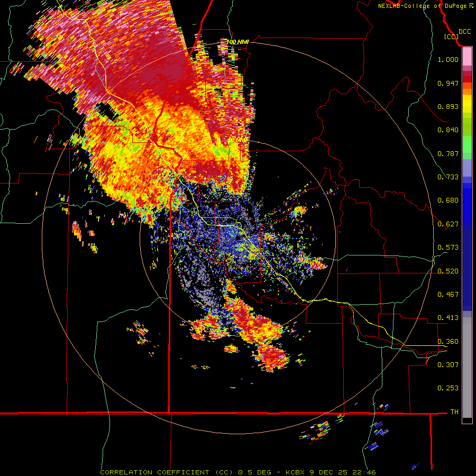Click the 100 NMI range ring label
476x476 pixels.
(x=237, y=42)
